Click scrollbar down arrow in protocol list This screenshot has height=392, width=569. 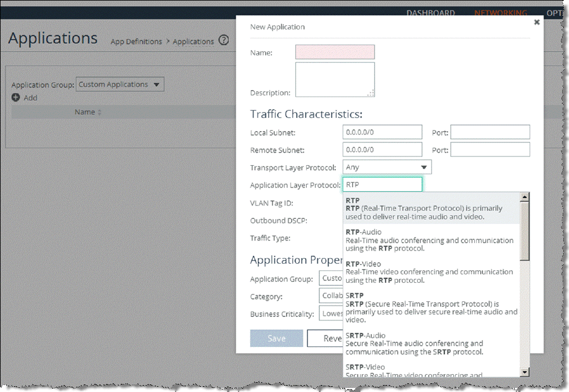(525, 372)
